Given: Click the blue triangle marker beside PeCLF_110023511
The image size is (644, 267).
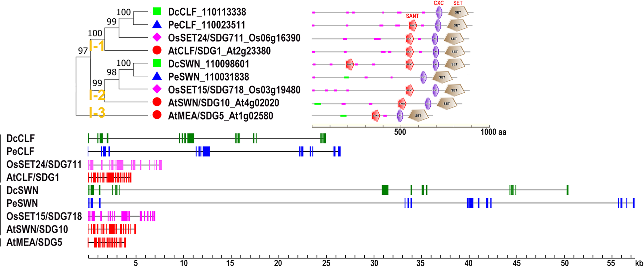Looking at the screenshot, I should (157, 24).
